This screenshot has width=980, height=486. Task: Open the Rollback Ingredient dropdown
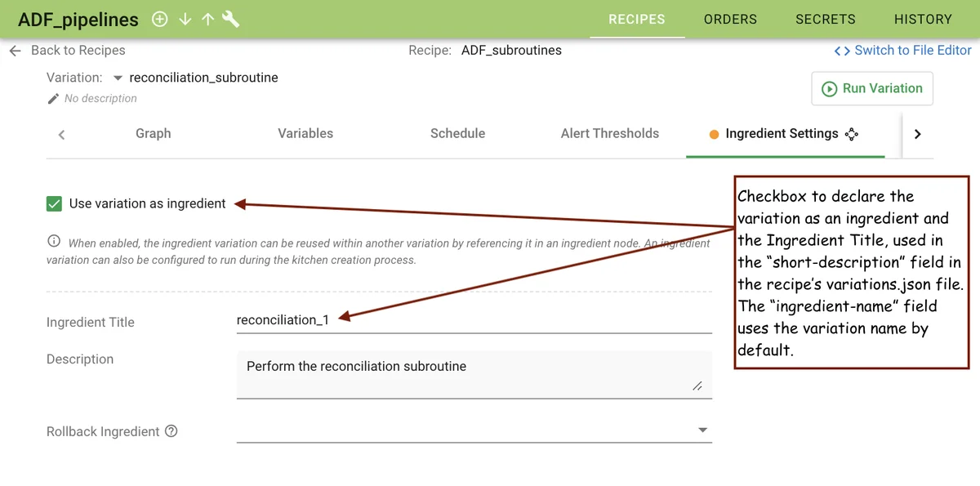[x=702, y=430]
